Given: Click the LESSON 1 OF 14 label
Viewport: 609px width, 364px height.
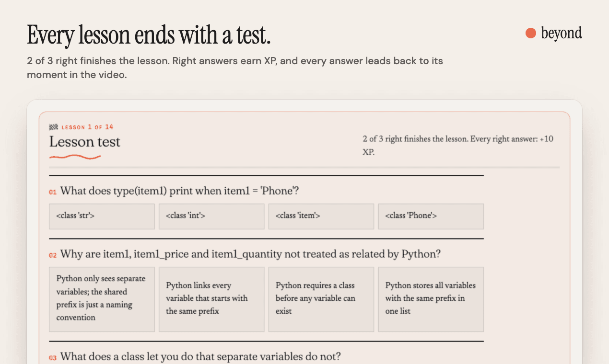Looking at the screenshot, I should pyautogui.click(x=87, y=127).
